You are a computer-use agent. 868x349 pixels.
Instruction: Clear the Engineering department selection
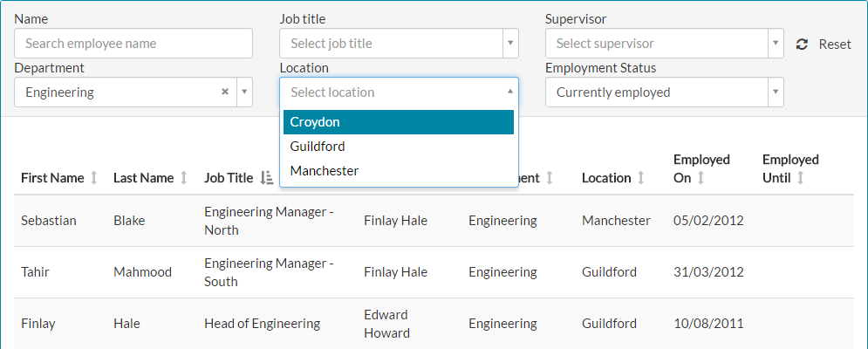coord(224,92)
